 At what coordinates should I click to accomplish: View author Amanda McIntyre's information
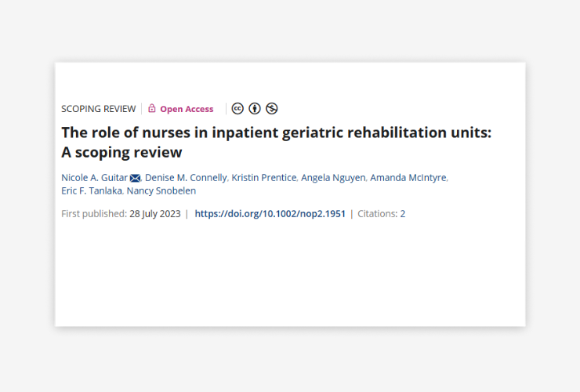pos(408,177)
